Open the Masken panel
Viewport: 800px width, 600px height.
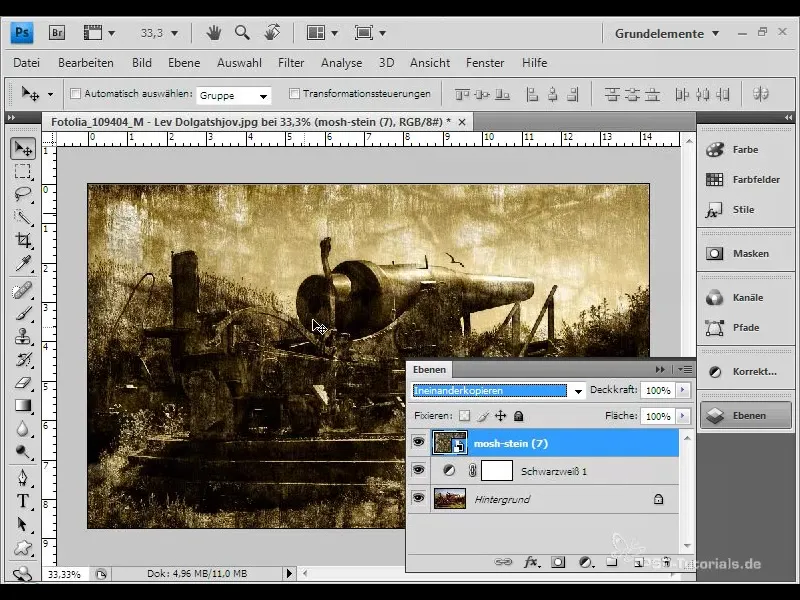[x=745, y=254]
